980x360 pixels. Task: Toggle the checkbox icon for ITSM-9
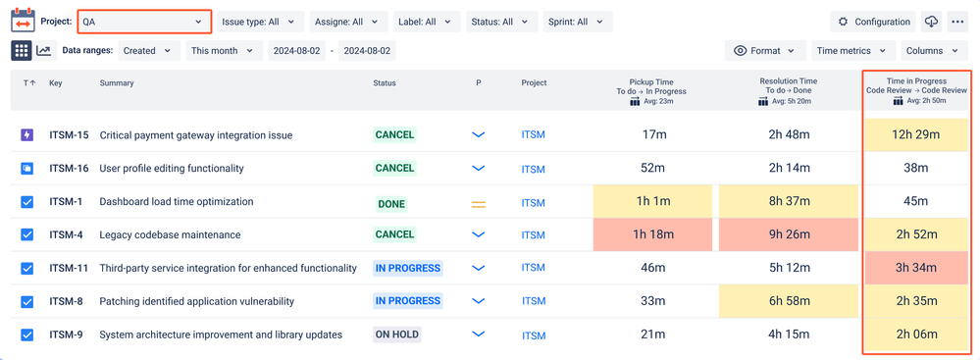click(x=26, y=334)
